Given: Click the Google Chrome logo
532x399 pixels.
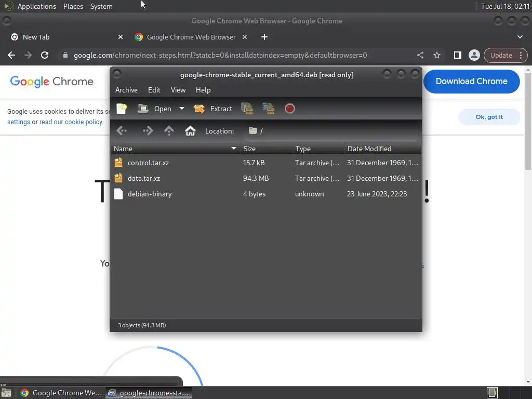Looking at the screenshot, I should tap(51, 82).
